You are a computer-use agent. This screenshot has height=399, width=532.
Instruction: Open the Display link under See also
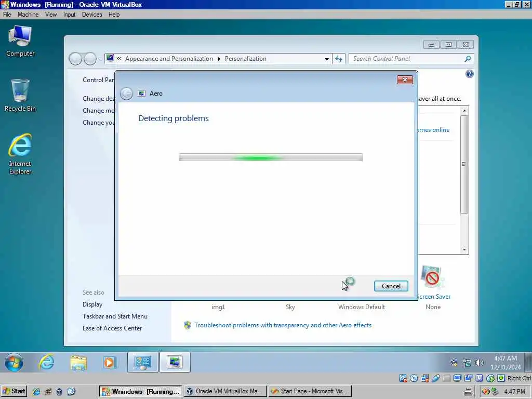coord(92,304)
